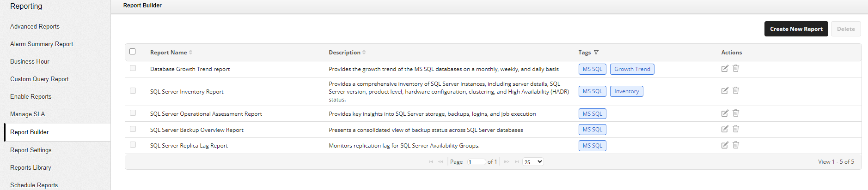
Task: Click MS SQL tag on Replica Lag row
Action: (593, 146)
